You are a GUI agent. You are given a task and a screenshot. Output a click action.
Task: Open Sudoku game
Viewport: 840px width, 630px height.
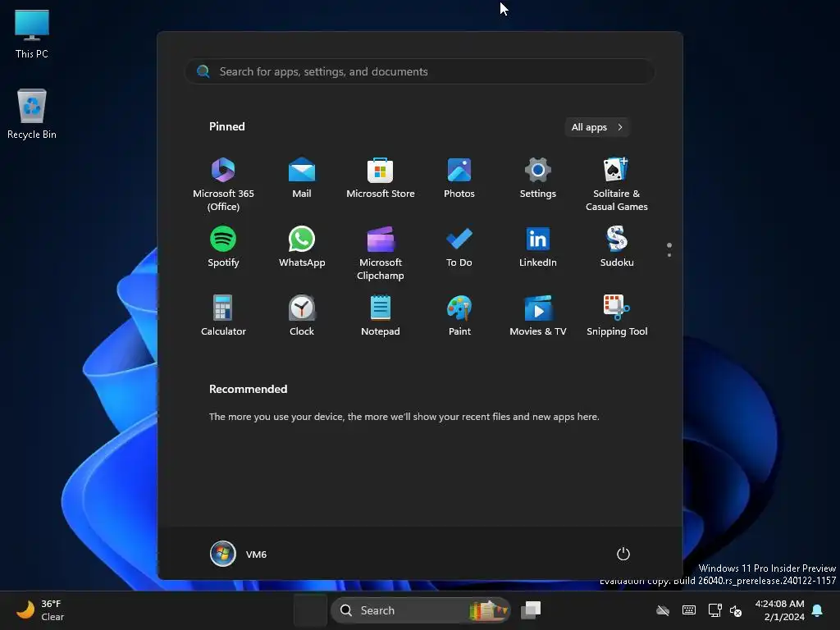(617, 246)
